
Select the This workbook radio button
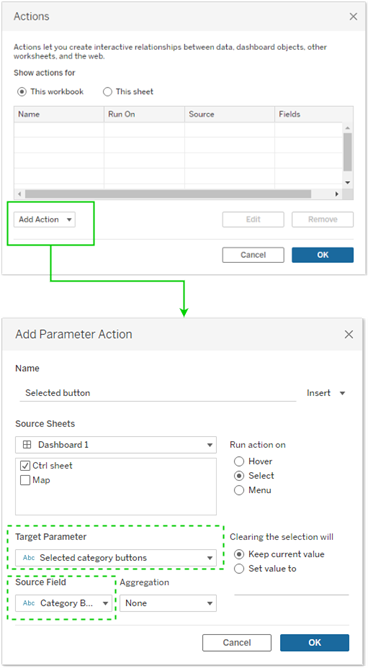(22, 92)
